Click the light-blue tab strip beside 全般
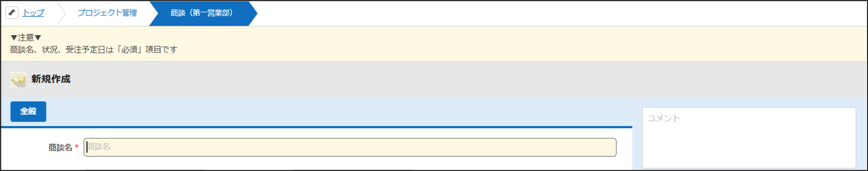Viewport: 868px width, 171px height. [338, 112]
